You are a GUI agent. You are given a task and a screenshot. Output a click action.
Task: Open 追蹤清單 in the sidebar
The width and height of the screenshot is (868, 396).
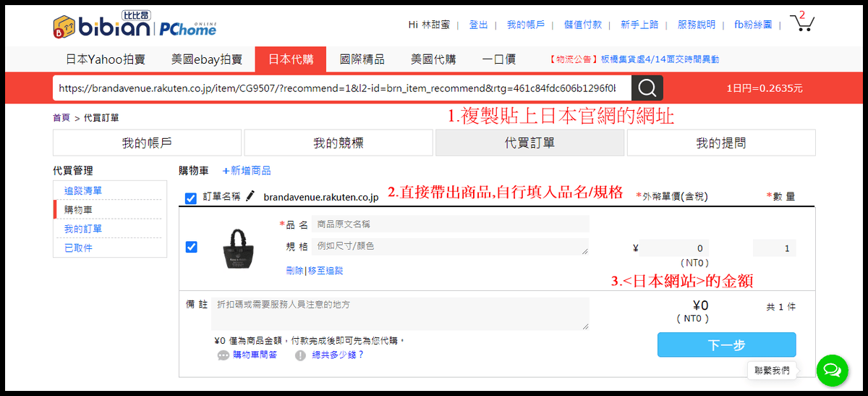83,191
